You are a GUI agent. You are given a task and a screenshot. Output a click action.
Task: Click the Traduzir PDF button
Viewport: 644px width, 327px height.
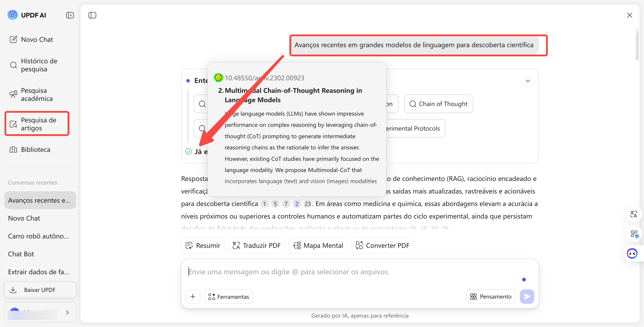256,246
